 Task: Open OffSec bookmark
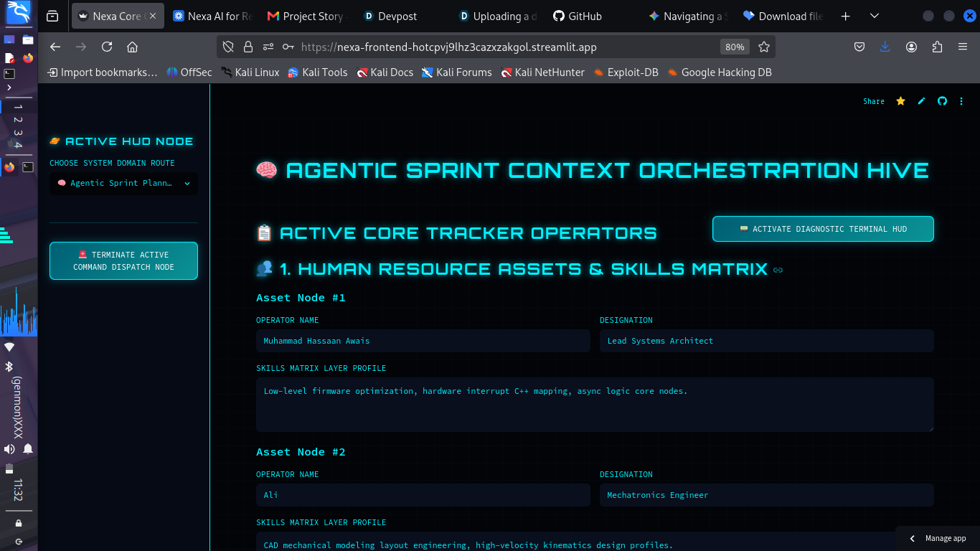pos(189,72)
